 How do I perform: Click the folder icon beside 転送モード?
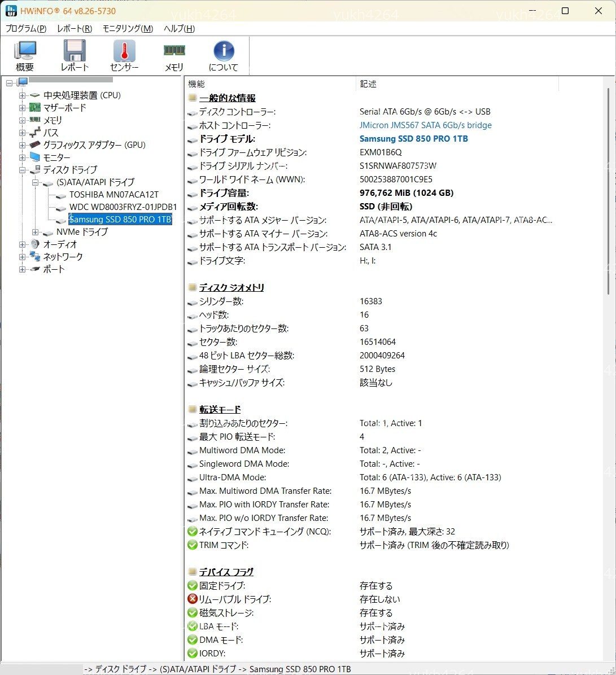193,409
